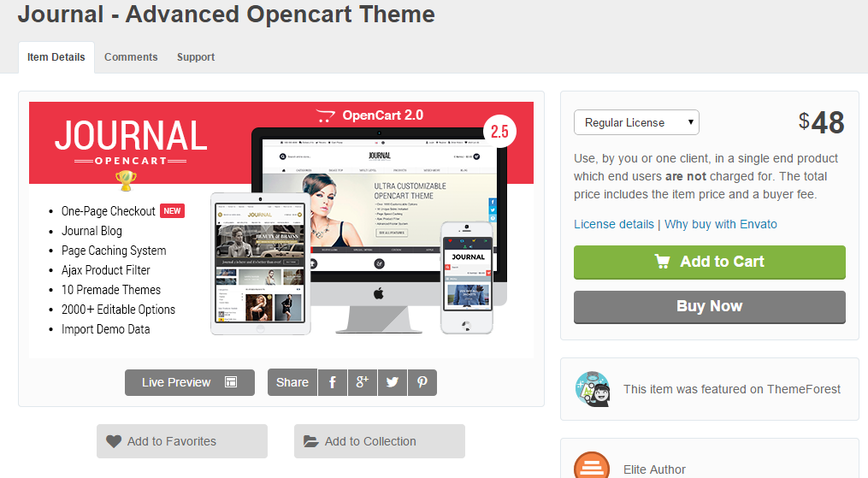Select the Item Details tab
Screen dimensions: 868x478
coord(56,57)
